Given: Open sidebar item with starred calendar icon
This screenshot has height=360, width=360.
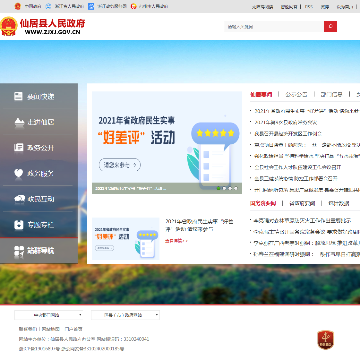Looking at the screenshot, I should pos(39,225).
